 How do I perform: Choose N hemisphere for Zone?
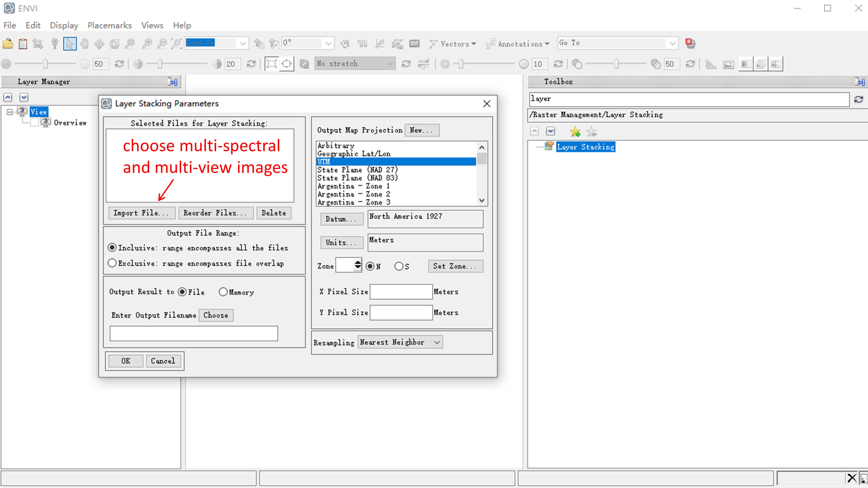(370, 266)
